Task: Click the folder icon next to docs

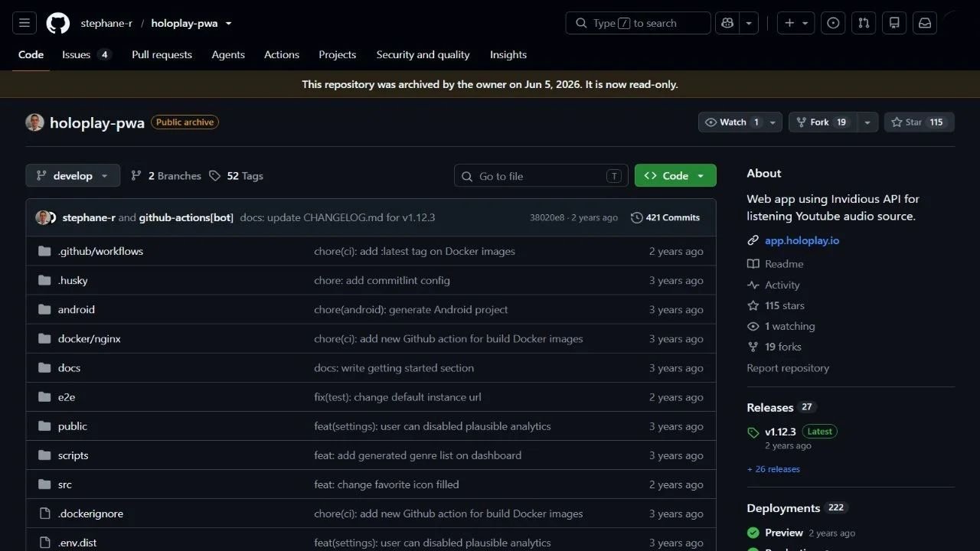Action: point(44,368)
